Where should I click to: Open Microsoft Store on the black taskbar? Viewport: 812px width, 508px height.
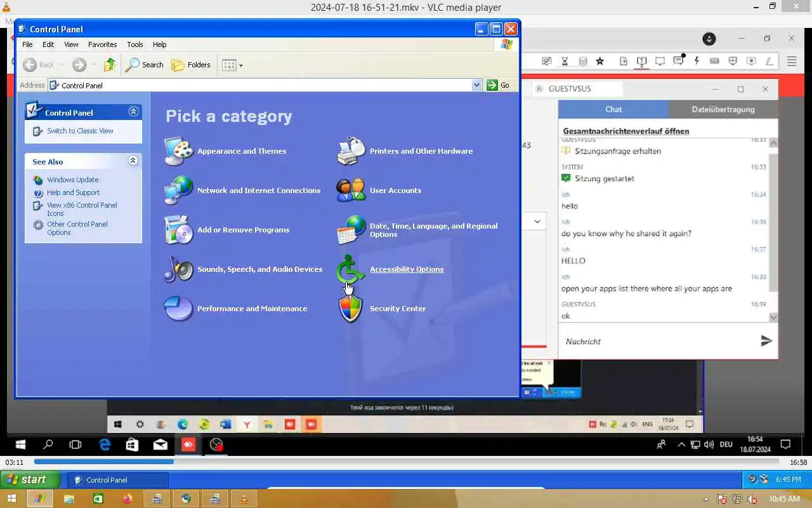click(132, 445)
